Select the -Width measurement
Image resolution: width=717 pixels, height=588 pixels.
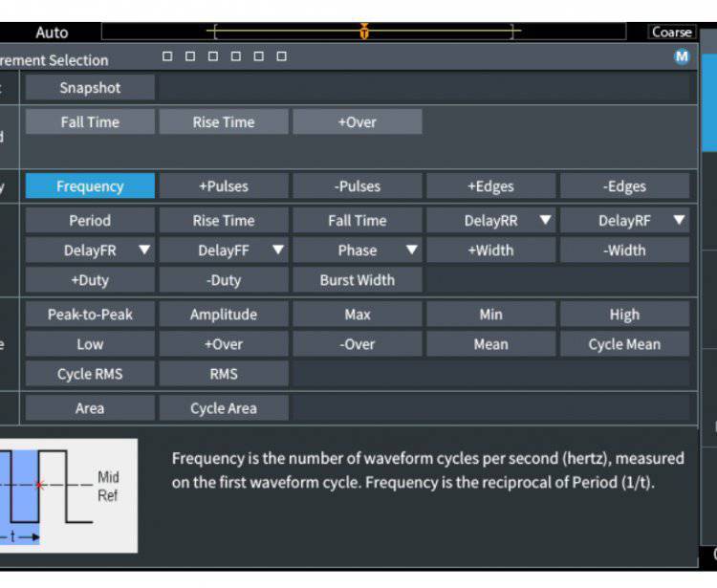click(x=624, y=250)
